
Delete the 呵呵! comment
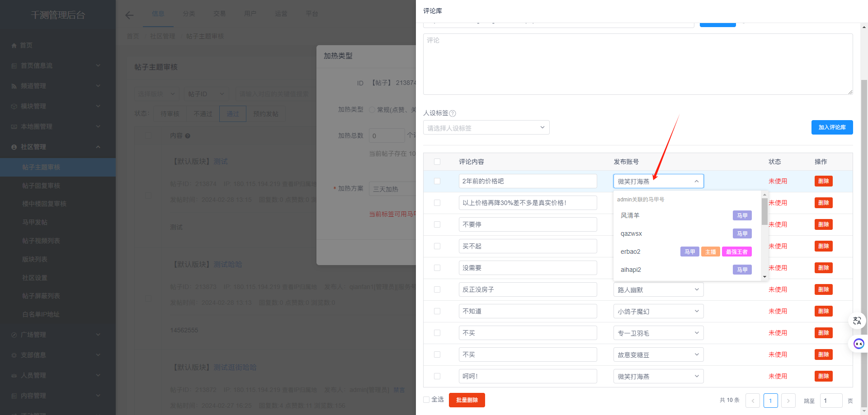click(824, 376)
